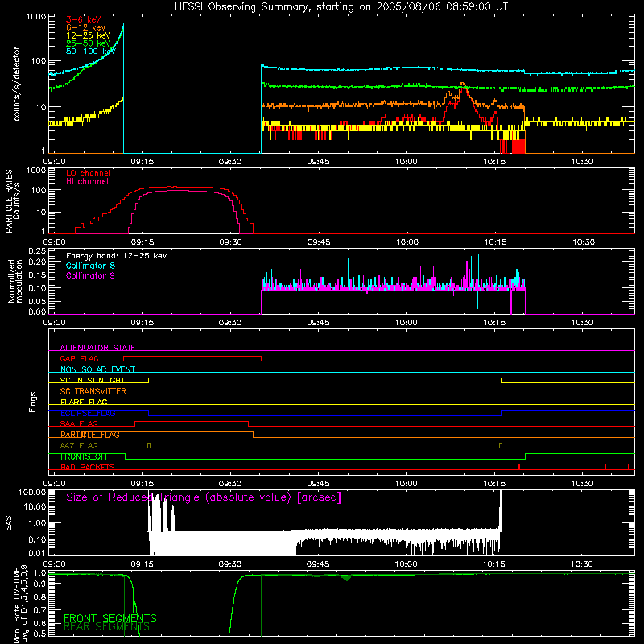
Task: Click the ECLIPSE_FLAG label
Action: pyautogui.click(x=88, y=413)
